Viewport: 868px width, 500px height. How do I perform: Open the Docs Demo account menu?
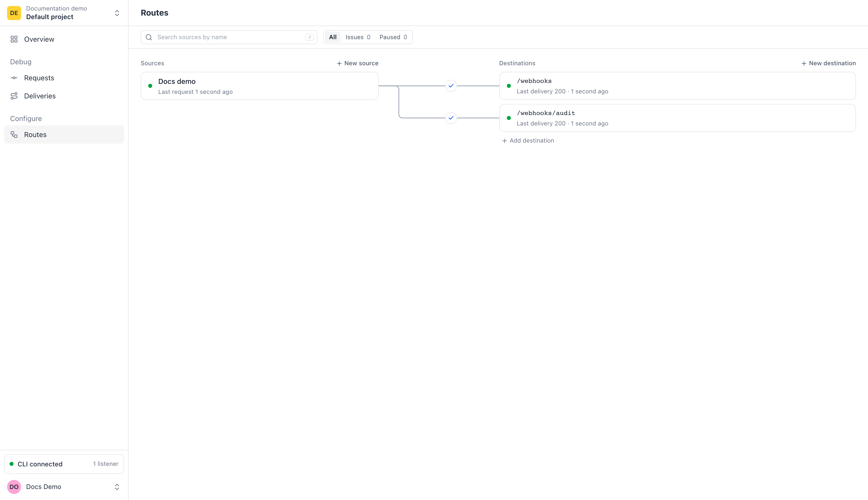64,487
